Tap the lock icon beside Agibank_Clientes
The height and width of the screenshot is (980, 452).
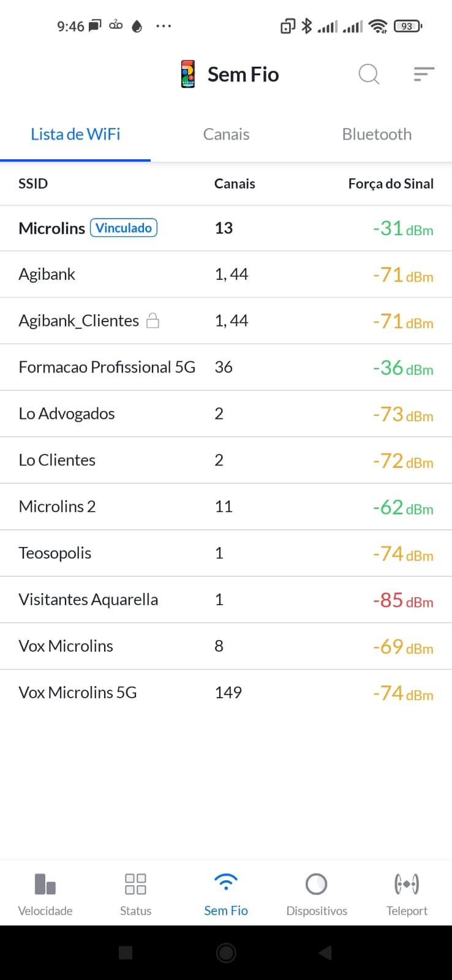coord(153,320)
